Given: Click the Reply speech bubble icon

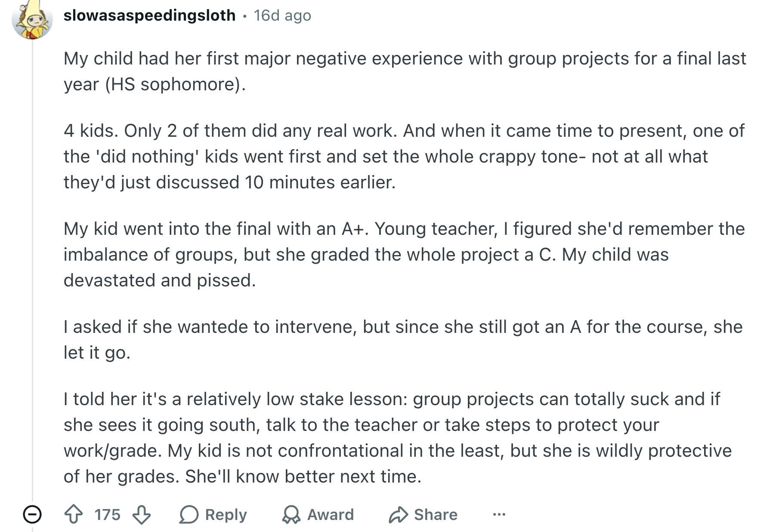Looking at the screenshot, I should pos(189,514).
